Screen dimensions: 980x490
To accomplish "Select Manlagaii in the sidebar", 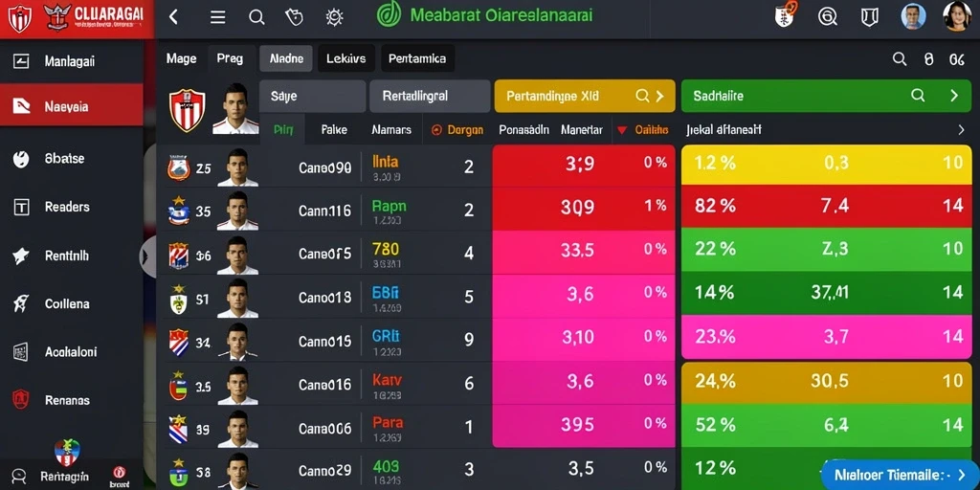I will [71, 61].
